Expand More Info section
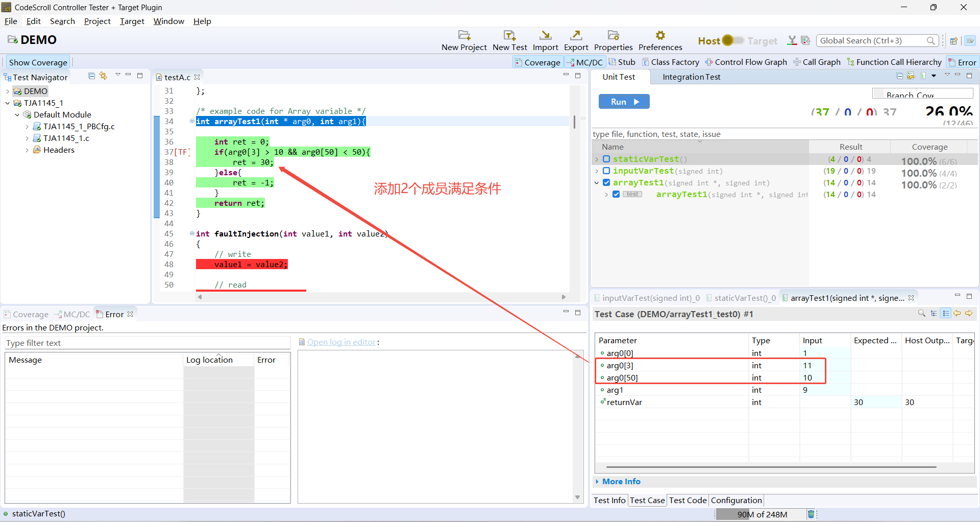 coord(618,481)
